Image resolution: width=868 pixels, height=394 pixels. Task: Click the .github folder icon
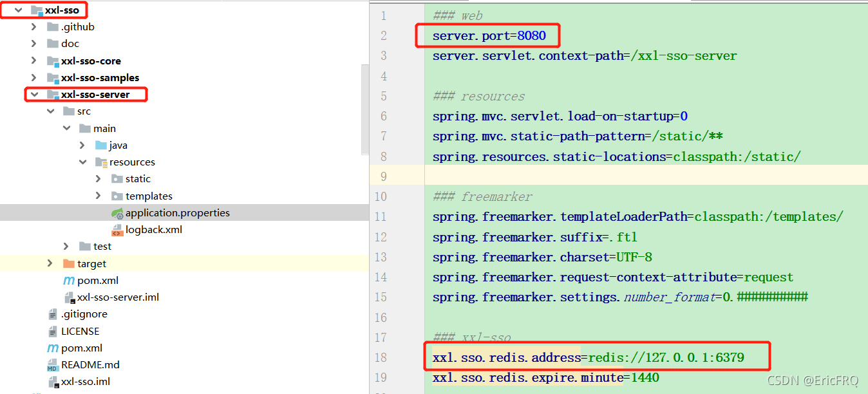tap(53, 27)
